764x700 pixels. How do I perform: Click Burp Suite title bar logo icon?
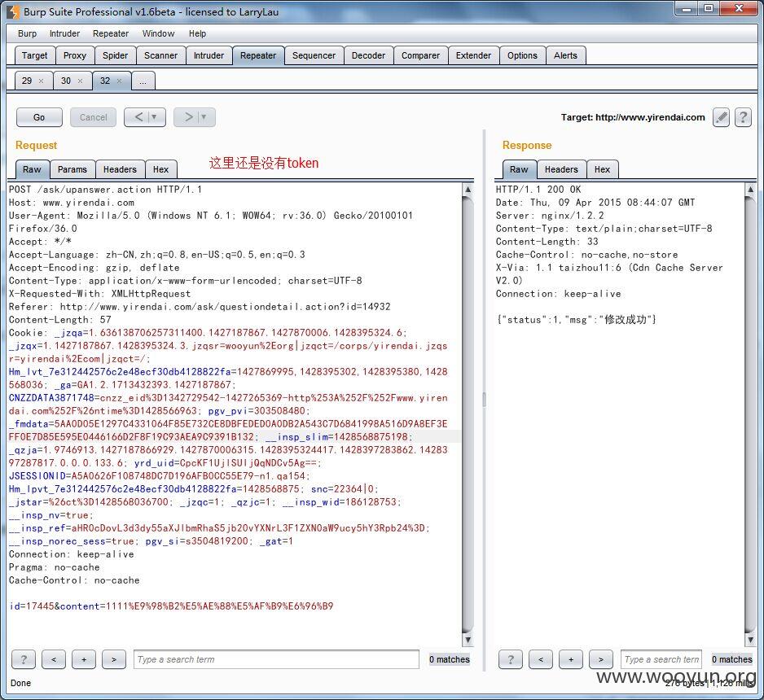(x=14, y=11)
